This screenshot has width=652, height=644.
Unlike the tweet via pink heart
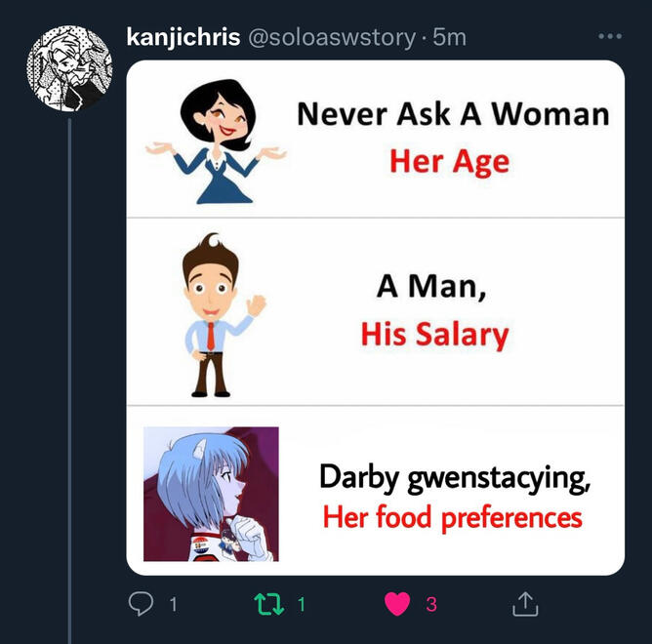click(396, 605)
